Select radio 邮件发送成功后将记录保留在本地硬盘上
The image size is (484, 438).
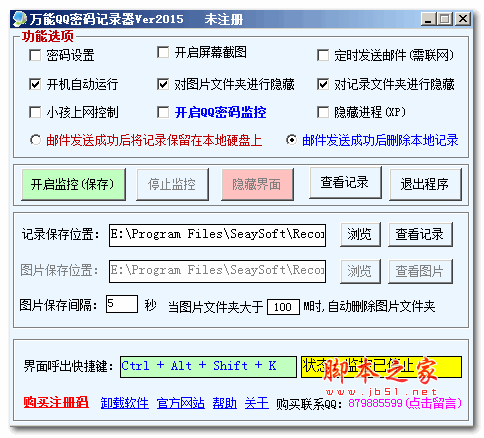(35, 140)
